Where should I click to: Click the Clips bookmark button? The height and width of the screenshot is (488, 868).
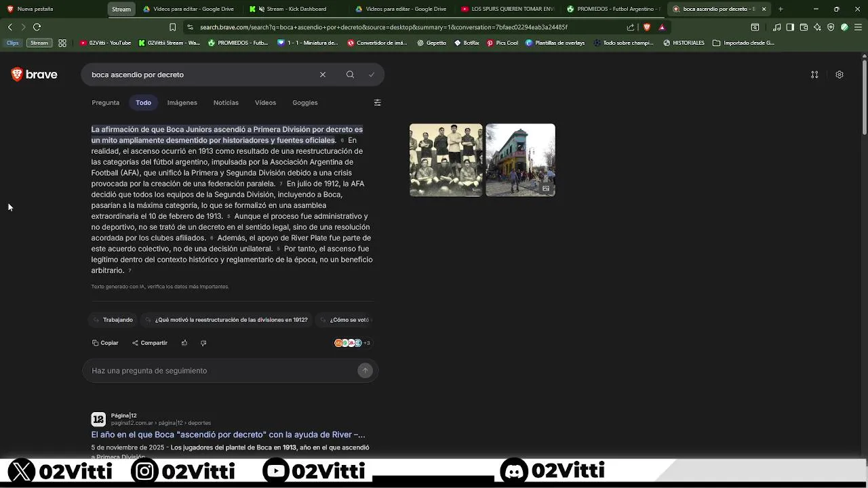click(13, 43)
